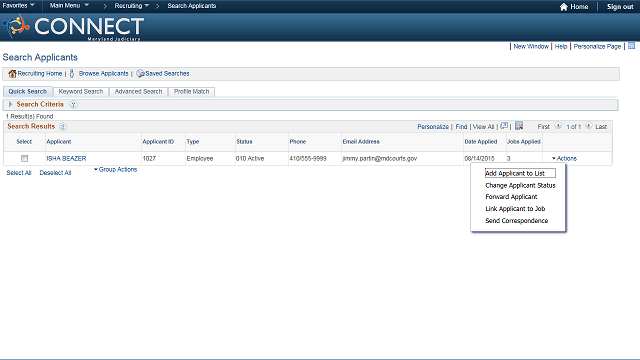Select Send Correspondence menu option

(516, 221)
